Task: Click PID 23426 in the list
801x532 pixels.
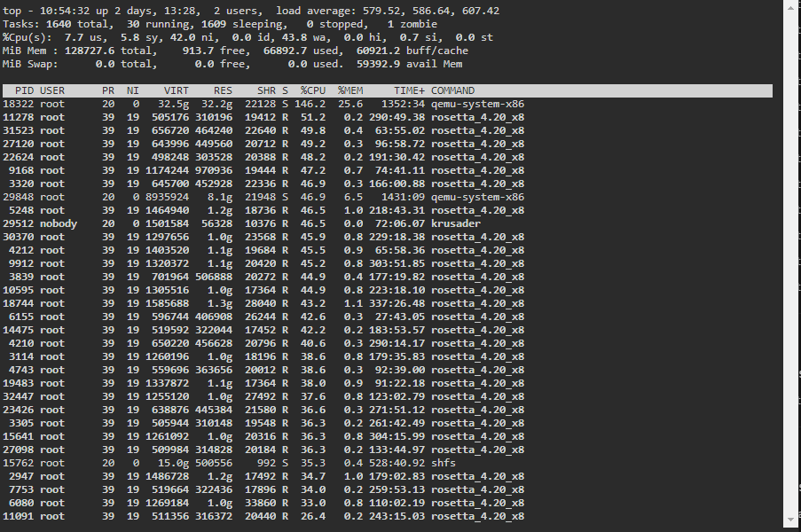Action: [x=19, y=409]
